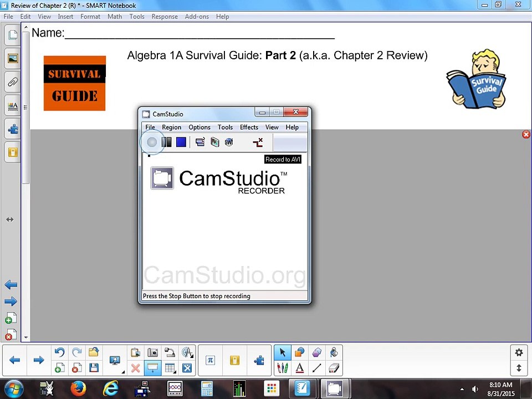Viewport: 532px width, 399px height.
Task: Open the Page Sorter sidebar tab
Action: click(x=13, y=34)
